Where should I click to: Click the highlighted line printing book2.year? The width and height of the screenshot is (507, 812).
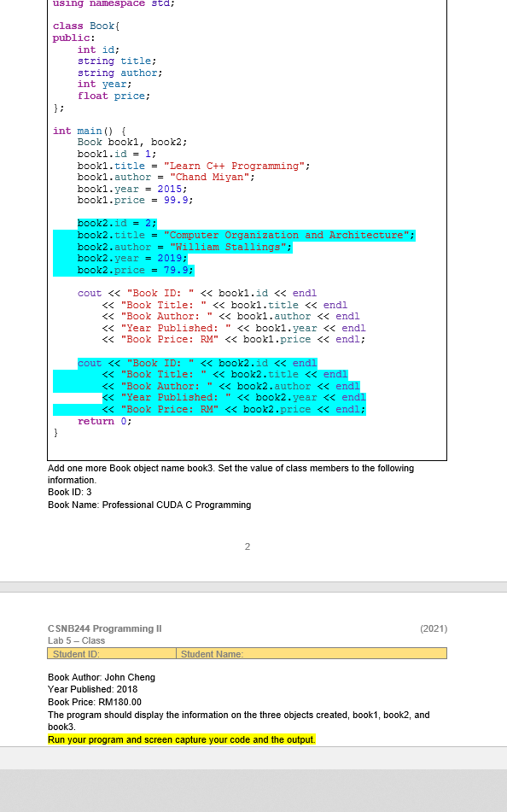234,397
